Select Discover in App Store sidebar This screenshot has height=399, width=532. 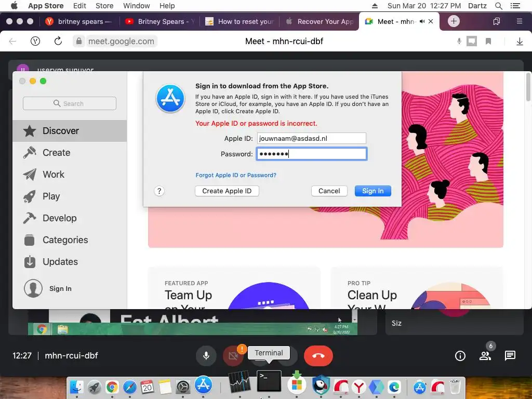click(x=70, y=130)
